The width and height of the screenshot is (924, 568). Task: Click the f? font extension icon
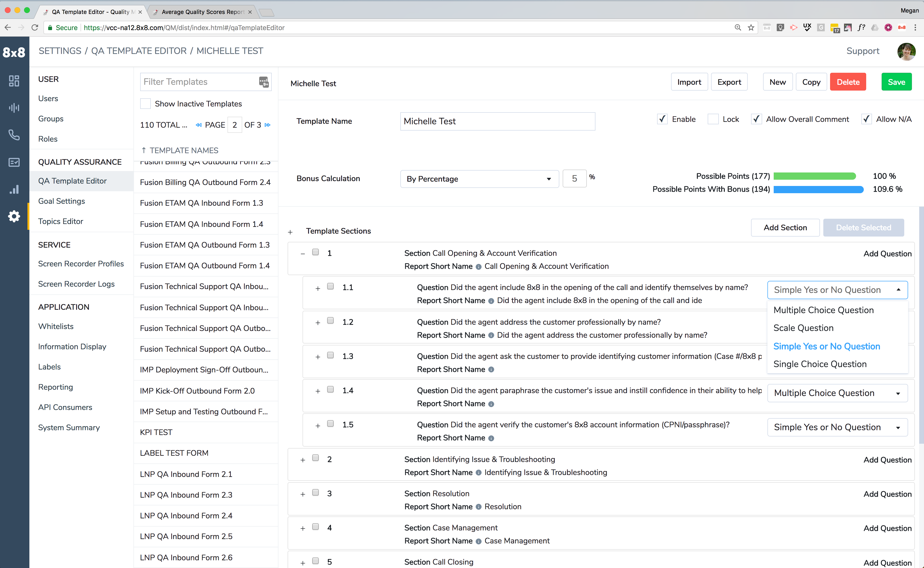coord(861,27)
